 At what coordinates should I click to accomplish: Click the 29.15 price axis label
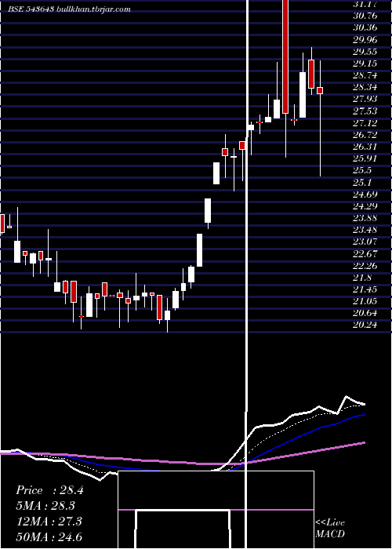(365, 64)
